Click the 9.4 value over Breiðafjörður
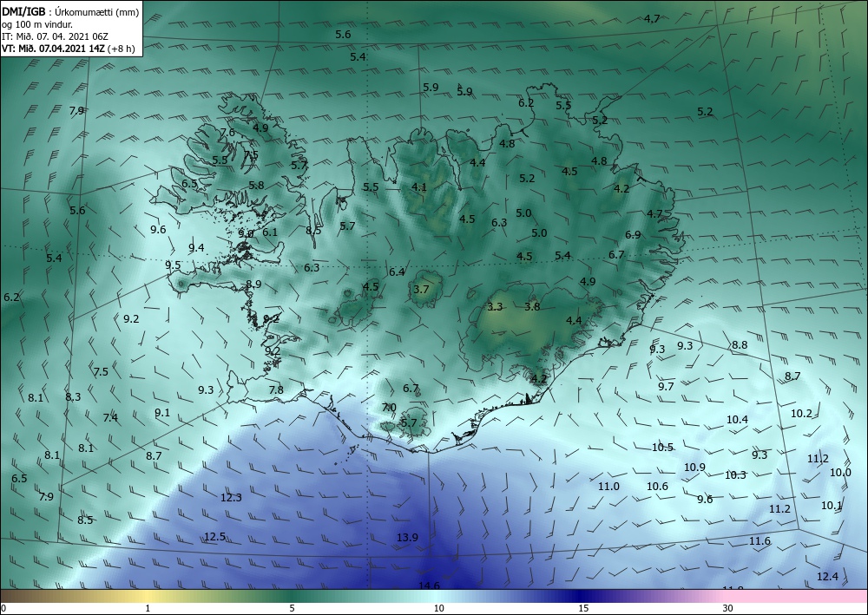The width and height of the screenshot is (868, 615). click(196, 247)
